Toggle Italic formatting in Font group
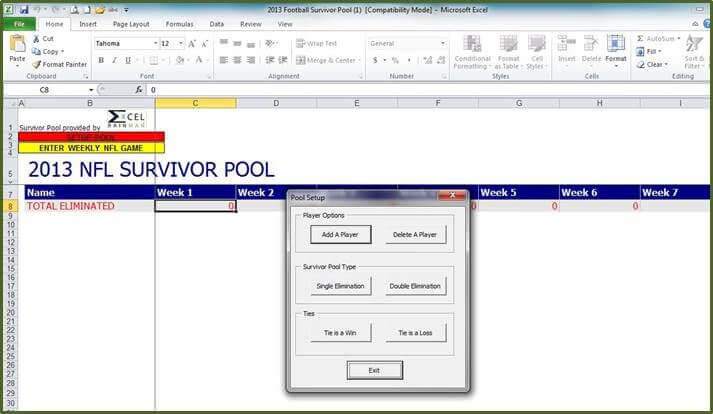Image resolution: width=713 pixels, height=414 pixels. click(x=114, y=60)
